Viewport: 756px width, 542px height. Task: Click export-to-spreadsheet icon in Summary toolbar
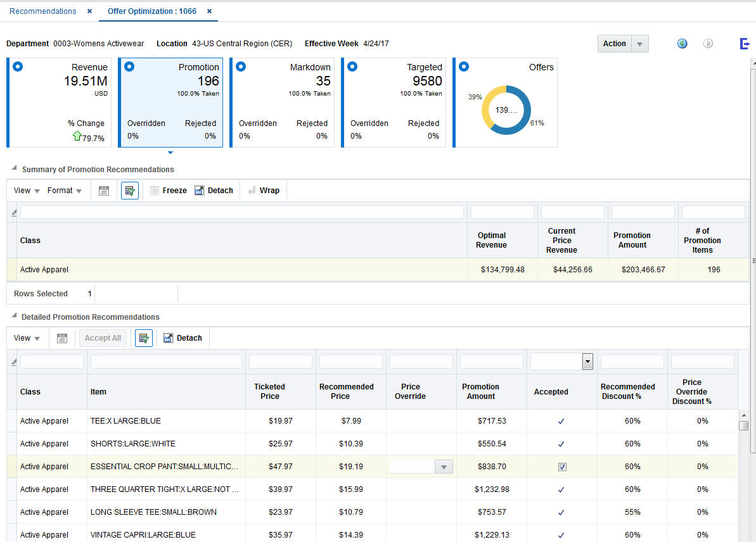[104, 191]
